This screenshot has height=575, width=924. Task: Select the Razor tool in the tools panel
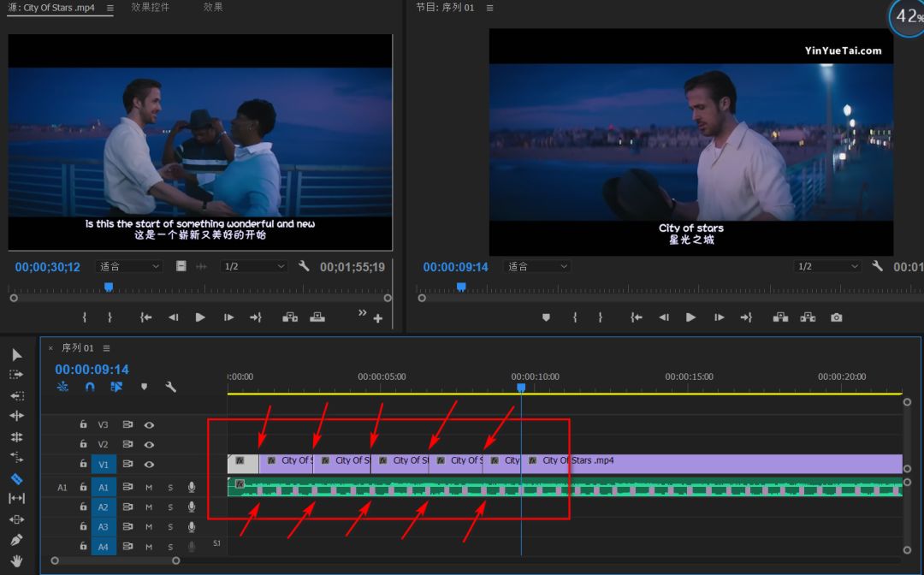click(x=17, y=478)
